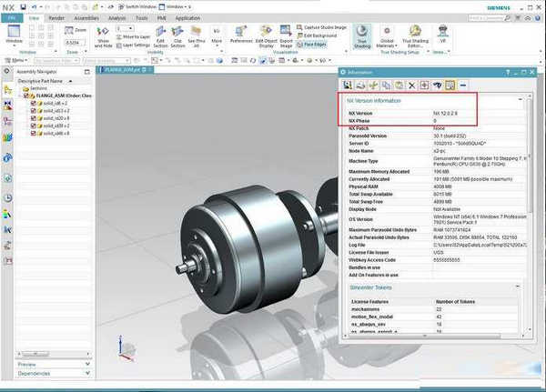Click the Zoom tool icon

click(76, 30)
